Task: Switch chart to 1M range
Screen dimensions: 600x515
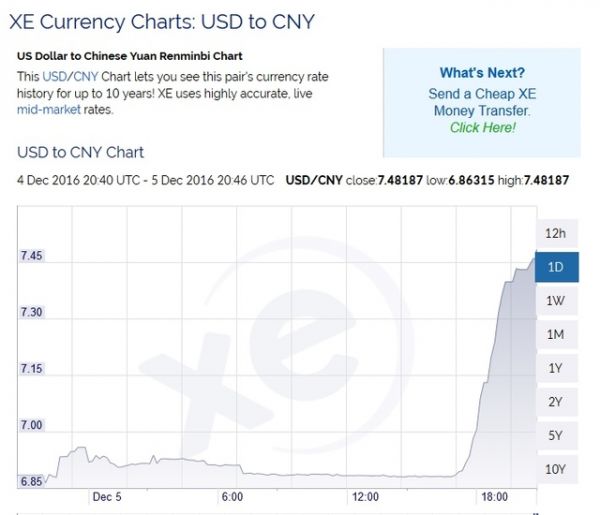Action: (x=555, y=334)
